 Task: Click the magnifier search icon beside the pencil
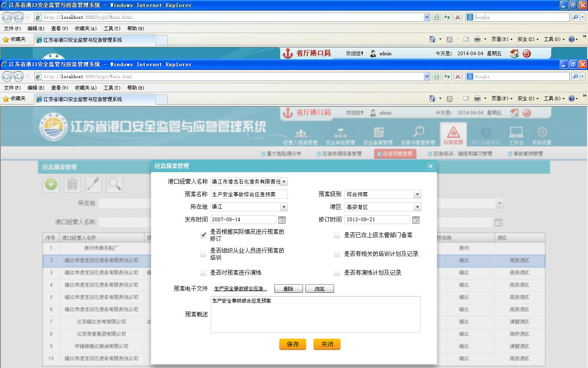tap(114, 184)
